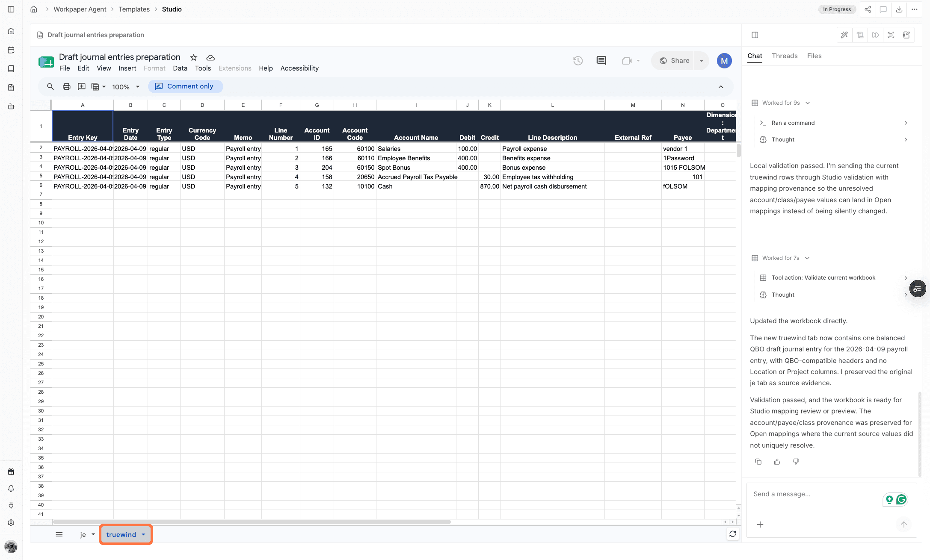
Task: Open the agent robot icon in sidebar
Action: point(11,106)
